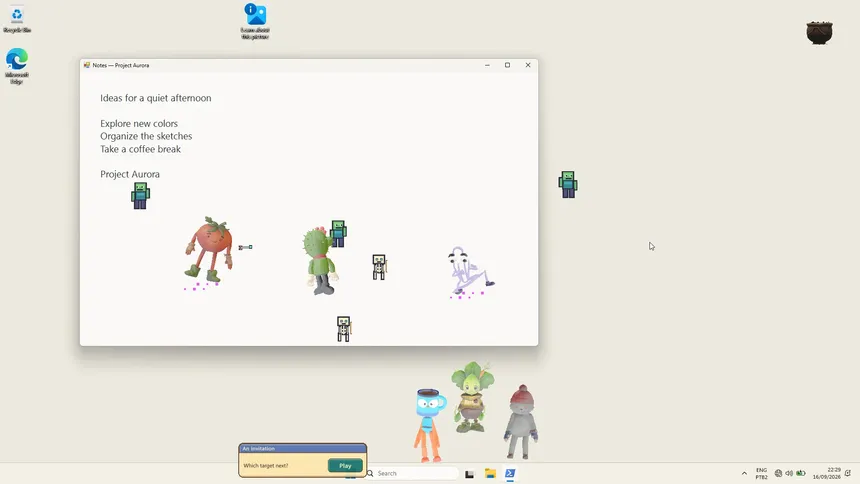Close the Notes — Project Aurora window

tap(528, 65)
